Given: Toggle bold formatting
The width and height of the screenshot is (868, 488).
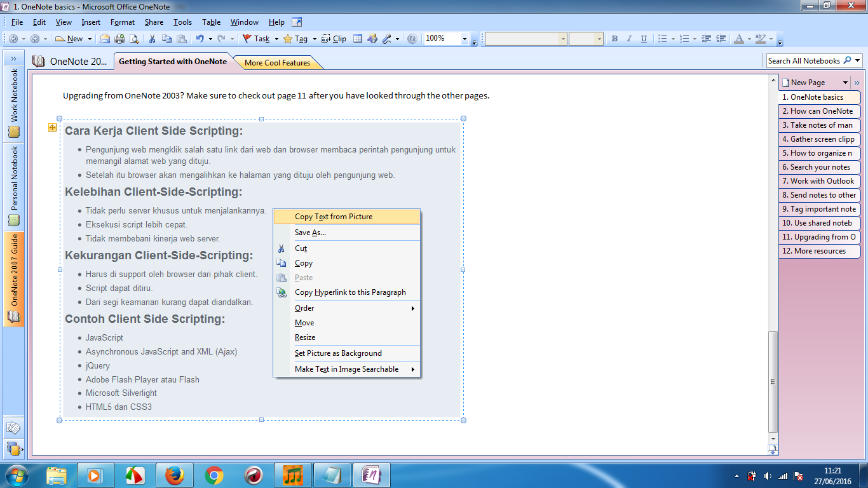Looking at the screenshot, I should 614,38.
